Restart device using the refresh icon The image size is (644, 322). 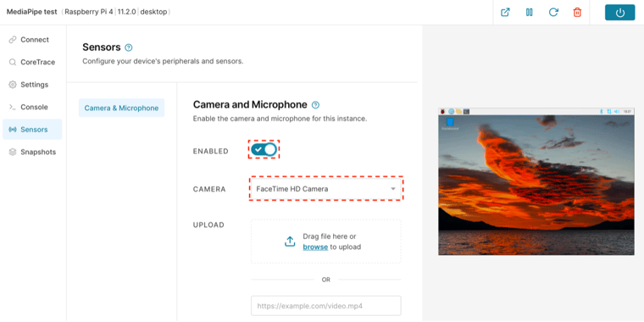[553, 13]
